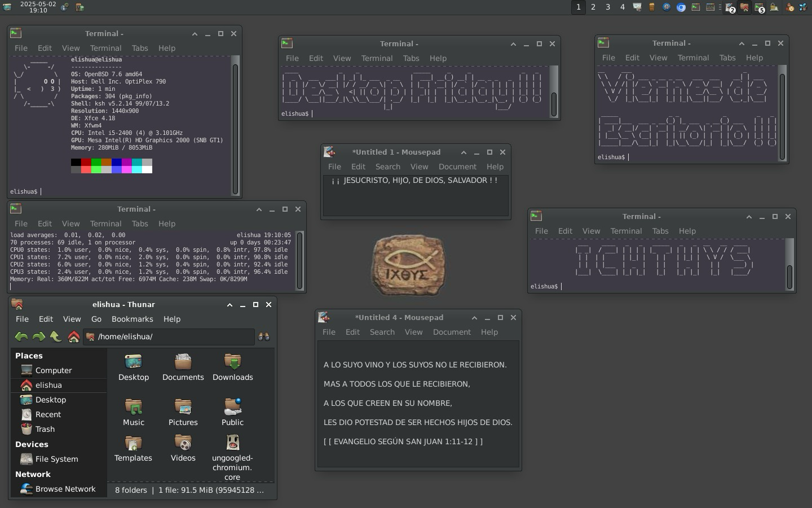Click the Show Desktop icon beside workspace 4
The width and height of the screenshot is (812, 508).
tap(637, 7)
